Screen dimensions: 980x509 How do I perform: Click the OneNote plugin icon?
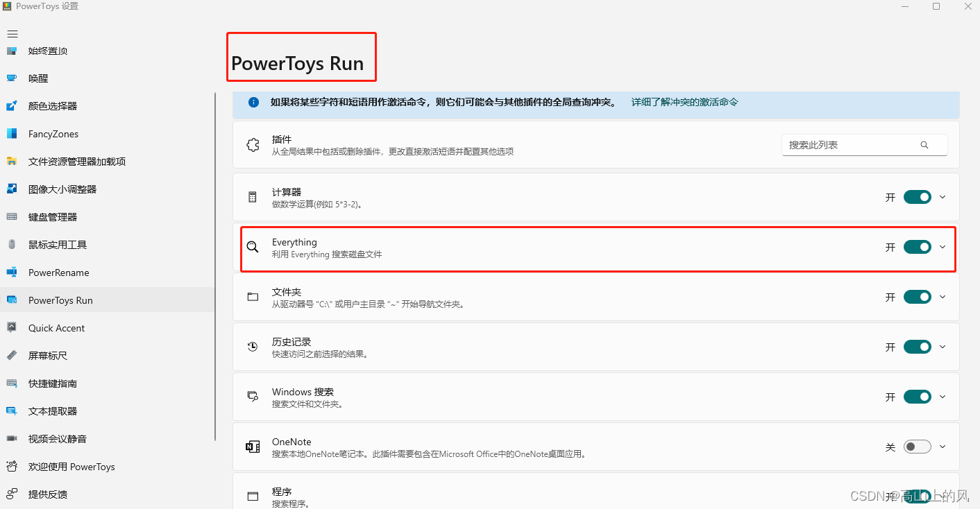(x=253, y=447)
